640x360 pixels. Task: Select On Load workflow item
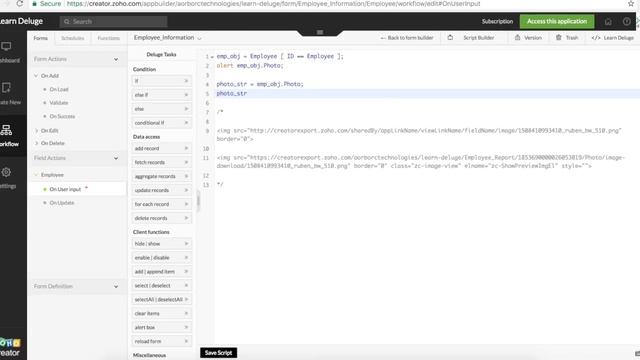[59, 89]
